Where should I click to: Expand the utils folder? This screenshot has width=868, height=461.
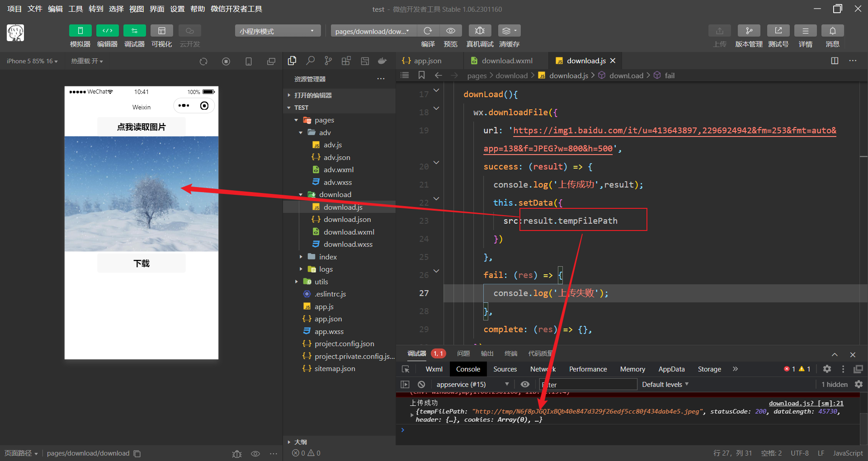pos(339,282)
